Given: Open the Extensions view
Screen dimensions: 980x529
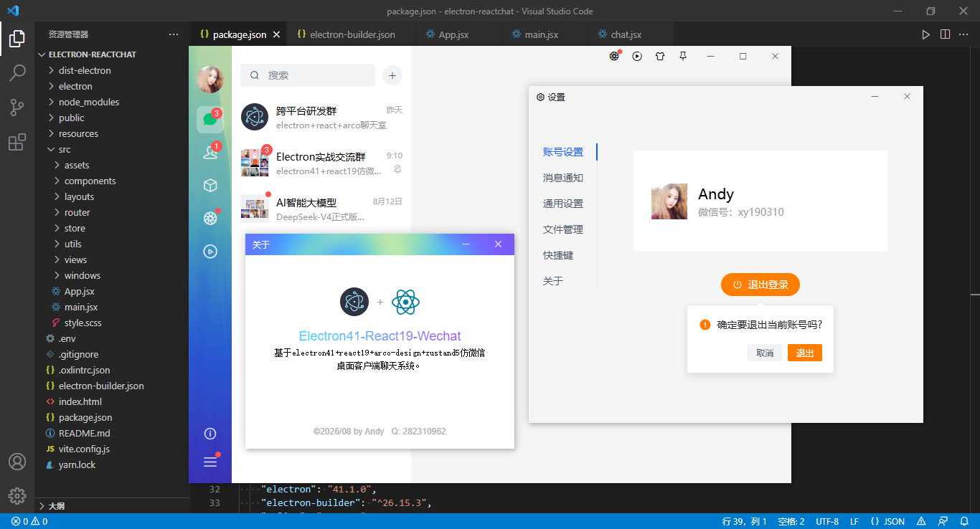Looking at the screenshot, I should pos(17,142).
